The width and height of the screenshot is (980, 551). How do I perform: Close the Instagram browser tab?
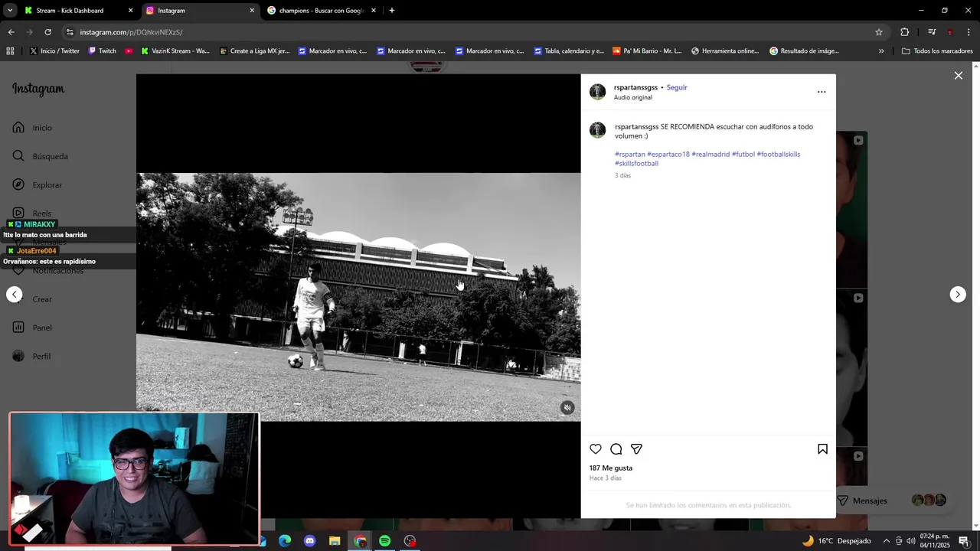point(252,11)
